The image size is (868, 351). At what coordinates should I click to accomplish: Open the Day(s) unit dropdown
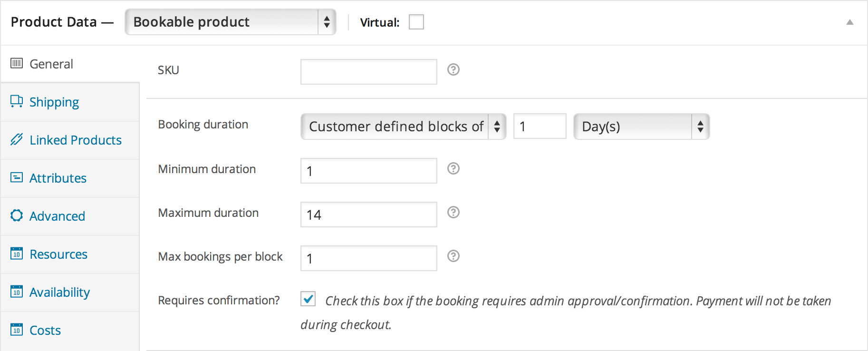point(642,127)
